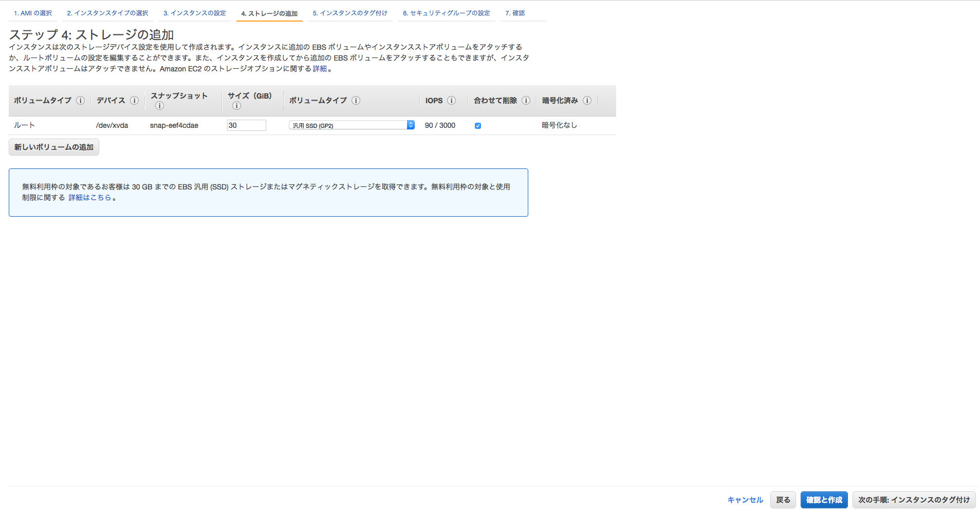The image size is (980, 514).
Task: Enable the termination deletion checkbox again
Action: [478, 125]
